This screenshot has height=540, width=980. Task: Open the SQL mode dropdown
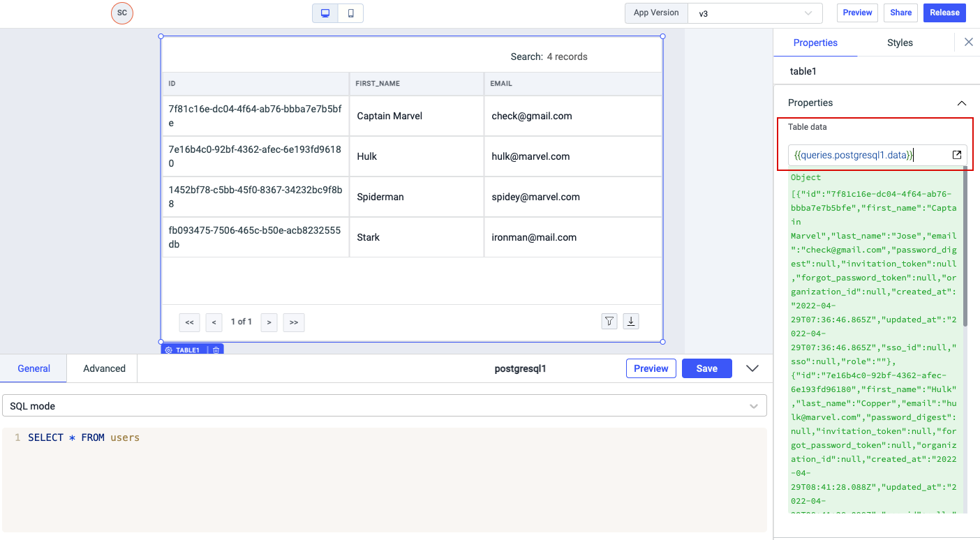384,406
